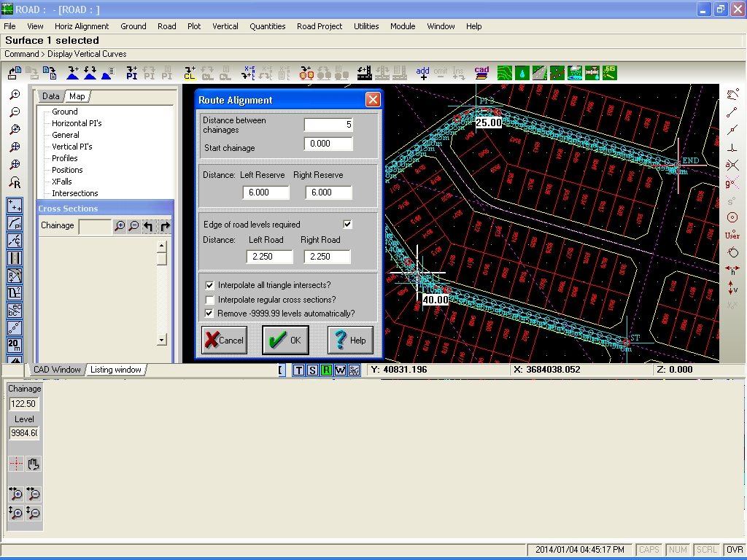Confirm Route Alignment with OK button
747x560 pixels.
pyautogui.click(x=285, y=340)
